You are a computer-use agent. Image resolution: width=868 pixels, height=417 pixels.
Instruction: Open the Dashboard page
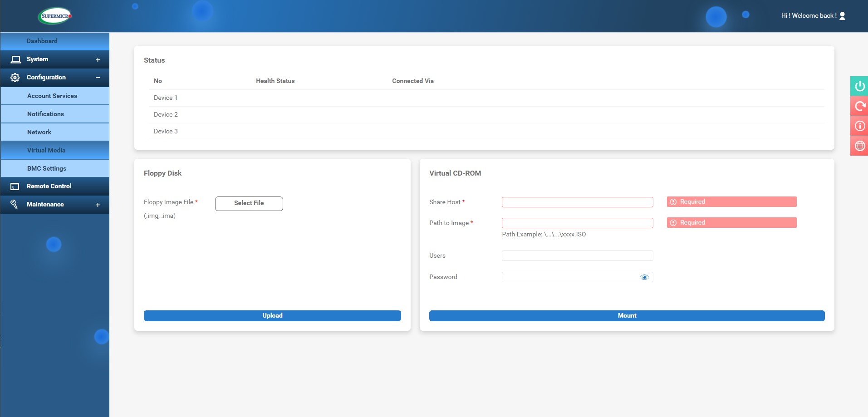pyautogui.click(x=42, y=41)
